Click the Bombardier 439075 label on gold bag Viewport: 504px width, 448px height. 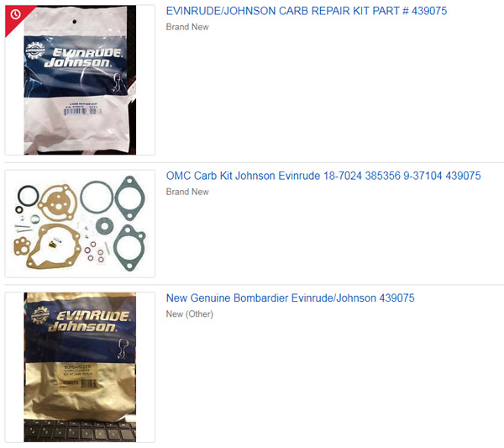78,377
